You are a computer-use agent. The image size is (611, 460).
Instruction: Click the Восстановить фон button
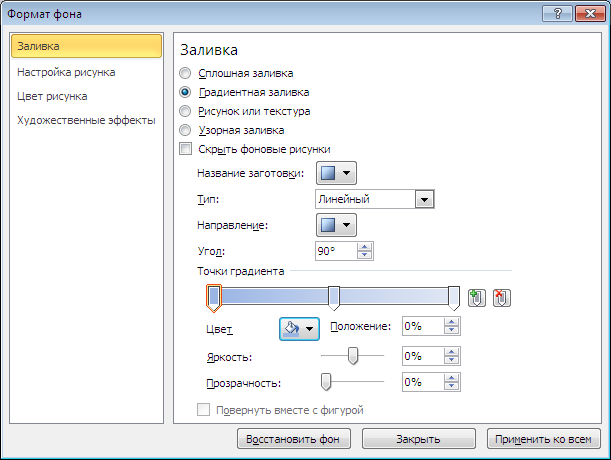294,439
